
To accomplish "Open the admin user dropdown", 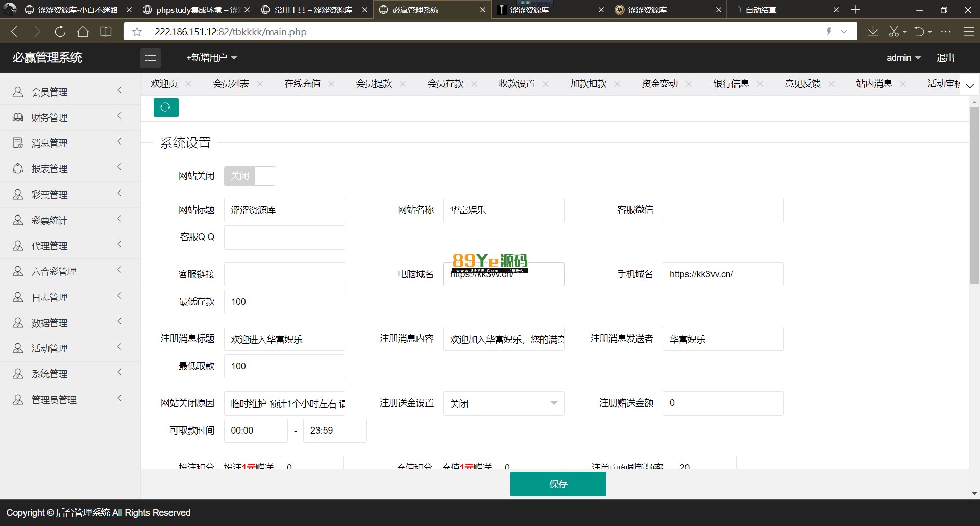I will 903,58.
